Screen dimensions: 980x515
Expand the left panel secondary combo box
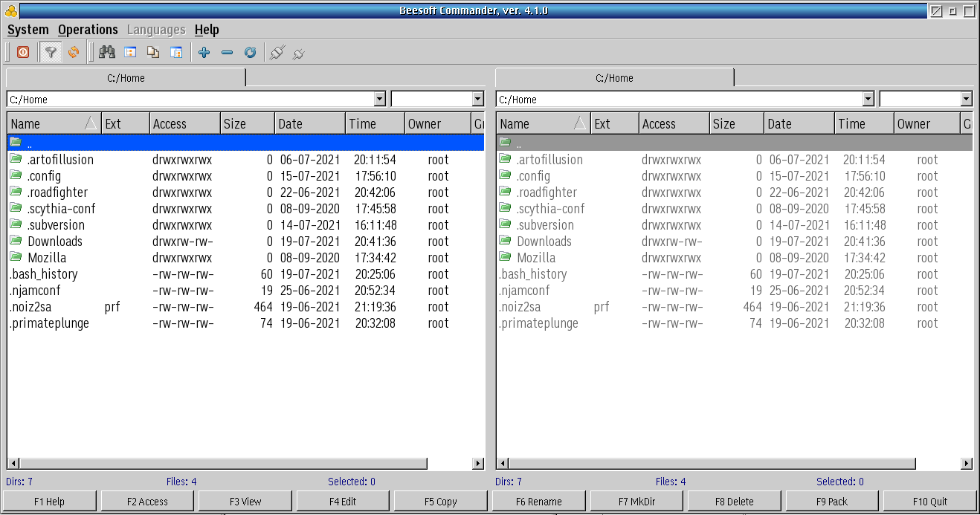point(478,99)
